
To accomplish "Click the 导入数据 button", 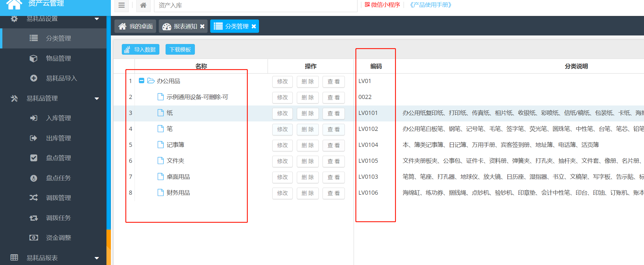I will pyautogui.click(x=140, y=49).
